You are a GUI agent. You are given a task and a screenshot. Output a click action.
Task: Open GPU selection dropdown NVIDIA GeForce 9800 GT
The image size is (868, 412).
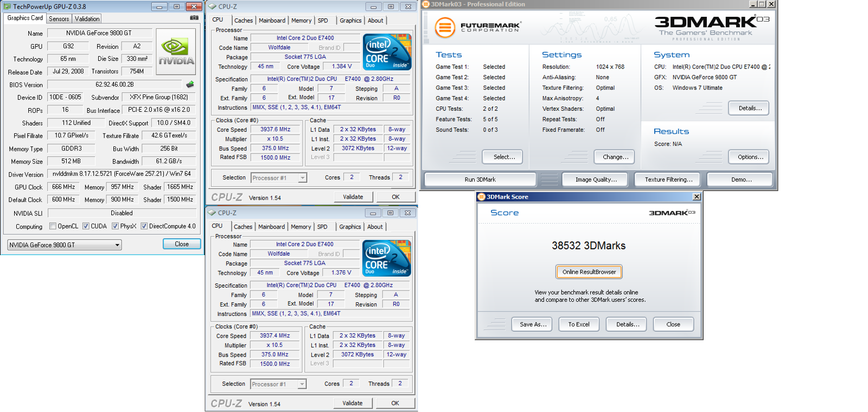(64, 245)
